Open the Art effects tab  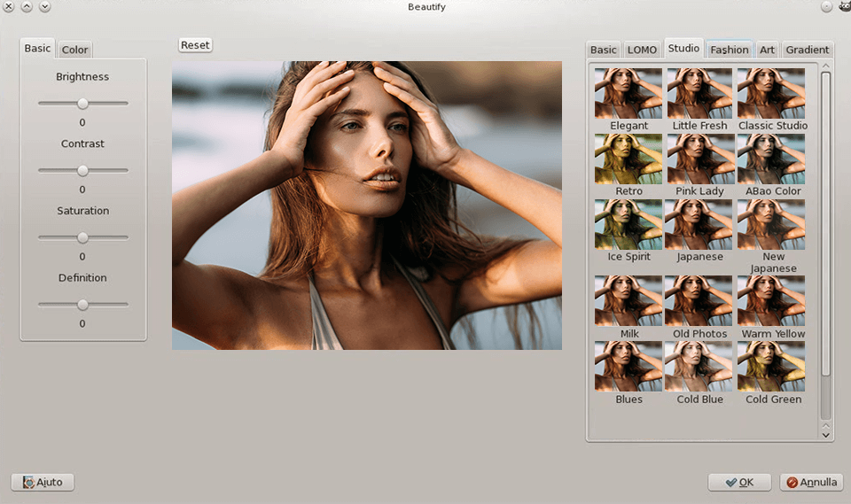(767, 50)
